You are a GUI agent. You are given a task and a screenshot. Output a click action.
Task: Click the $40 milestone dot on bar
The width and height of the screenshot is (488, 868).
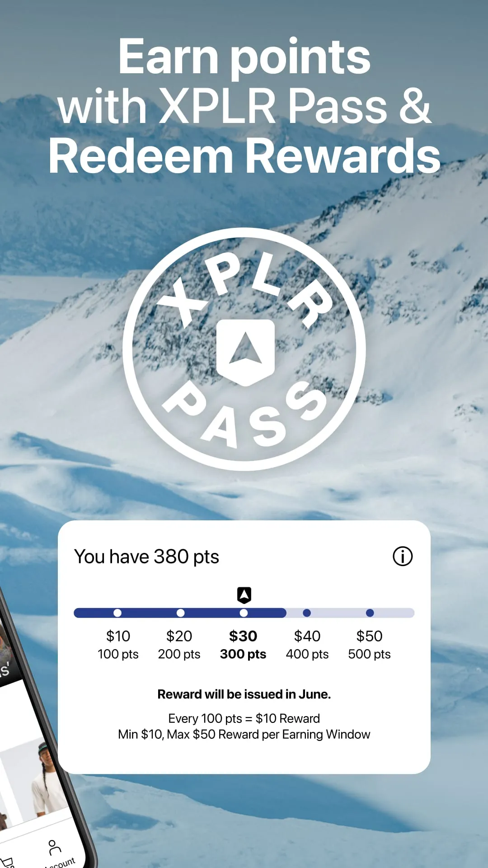[307, 613]
